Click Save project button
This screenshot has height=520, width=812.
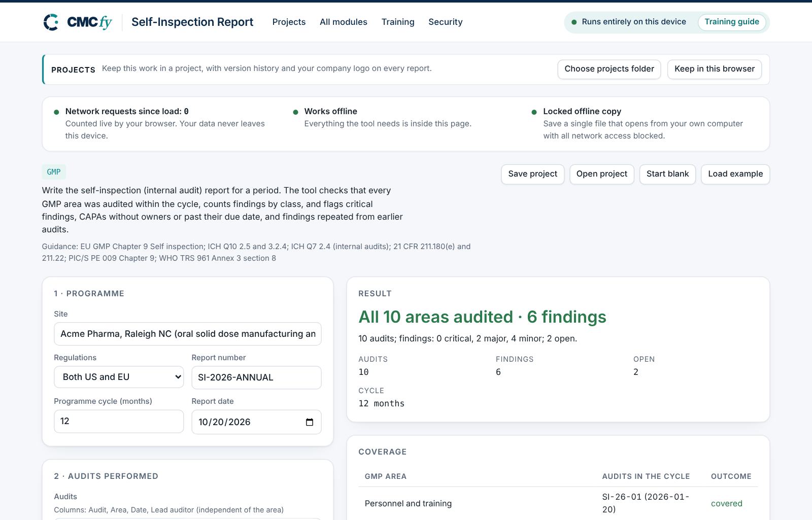[532, 174]
